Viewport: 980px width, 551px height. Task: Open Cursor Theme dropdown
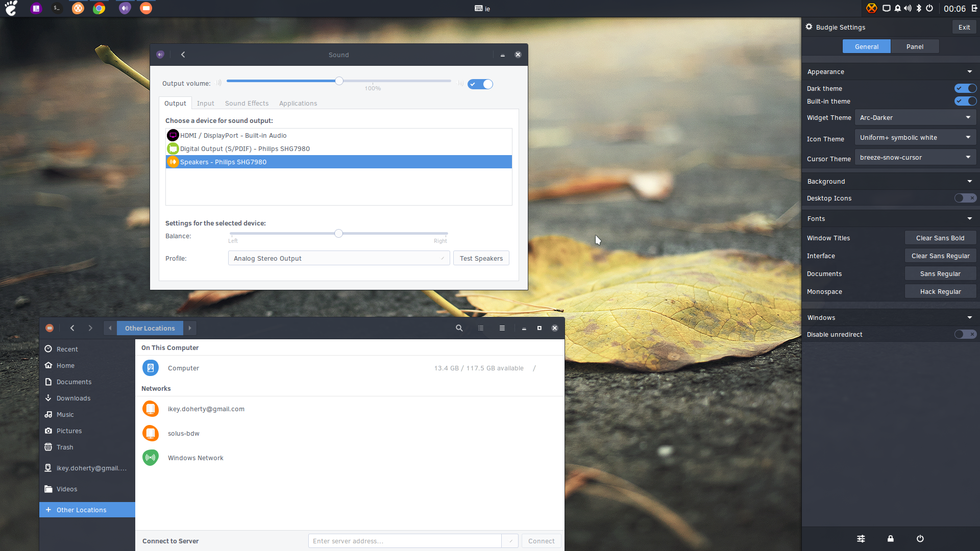(x=915, y=157)
